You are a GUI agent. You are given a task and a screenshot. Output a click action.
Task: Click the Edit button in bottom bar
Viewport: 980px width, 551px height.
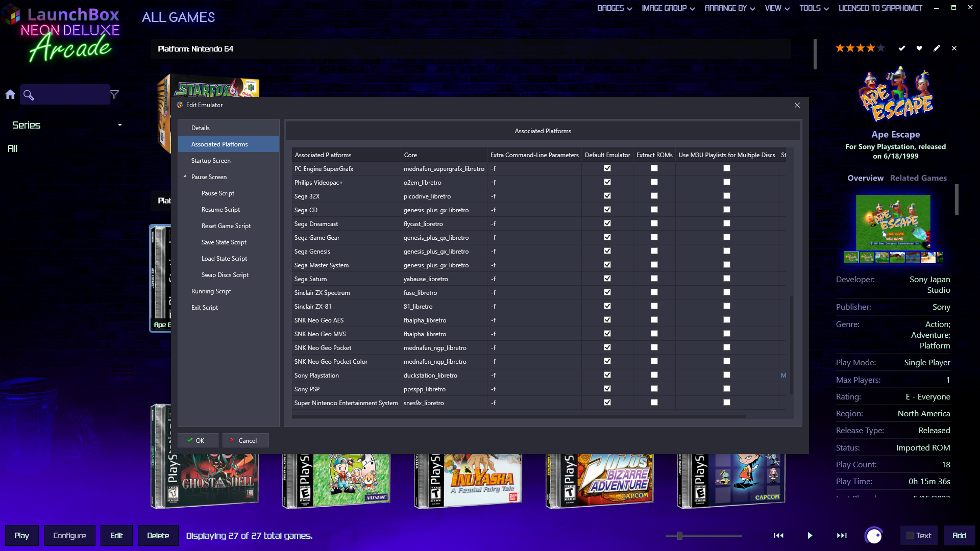point(116,536)
